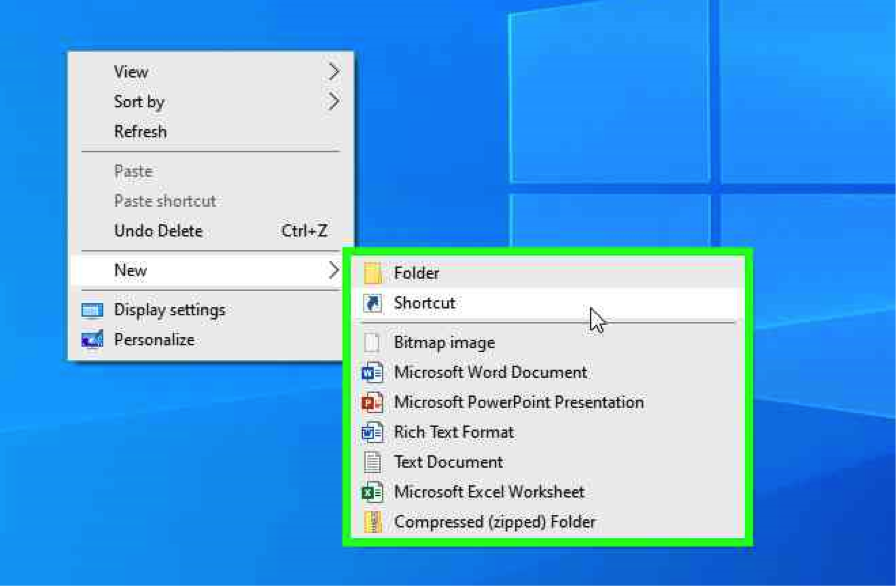Select Microsoft Excel Worksheet entry

489,492
